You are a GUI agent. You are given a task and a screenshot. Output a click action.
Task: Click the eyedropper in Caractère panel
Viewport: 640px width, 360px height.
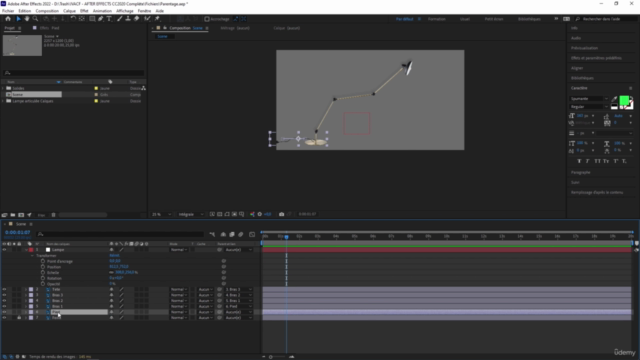614,99
